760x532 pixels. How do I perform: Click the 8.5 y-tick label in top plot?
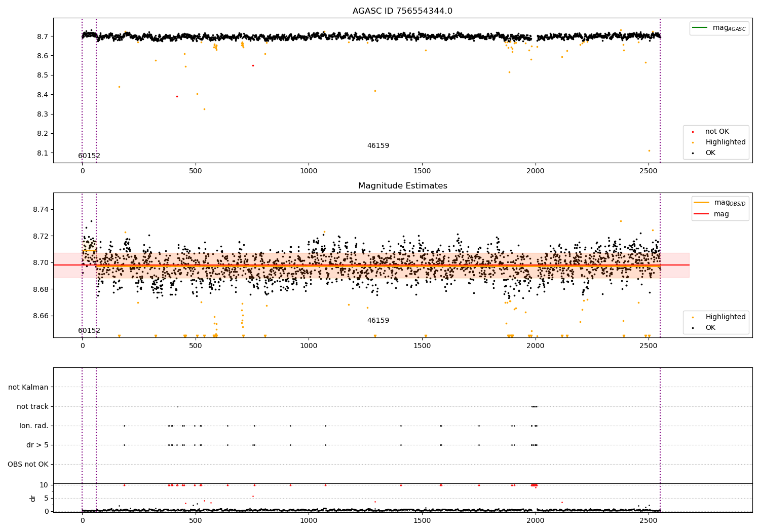pyautogui.click(x=43, y=75)
